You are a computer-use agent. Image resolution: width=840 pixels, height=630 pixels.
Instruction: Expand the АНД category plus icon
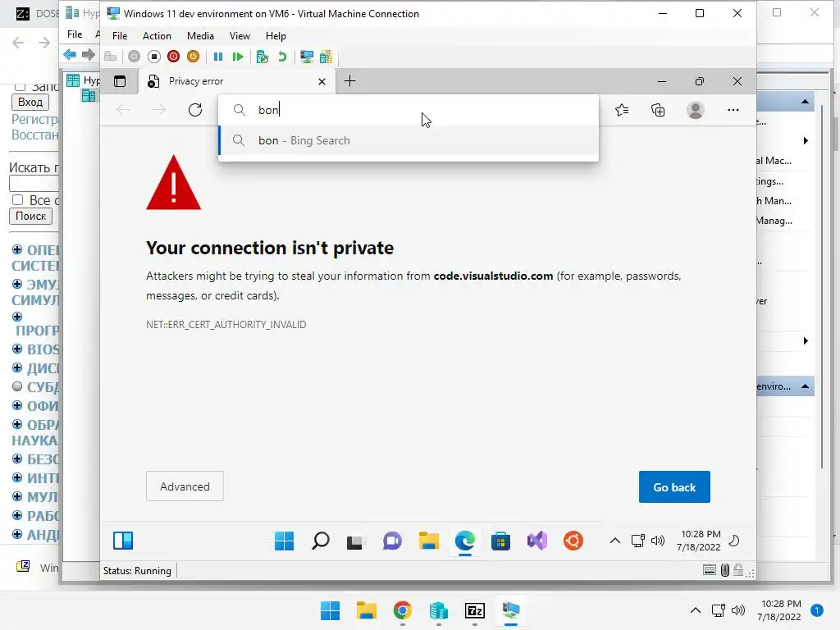[x=17, y=534]
